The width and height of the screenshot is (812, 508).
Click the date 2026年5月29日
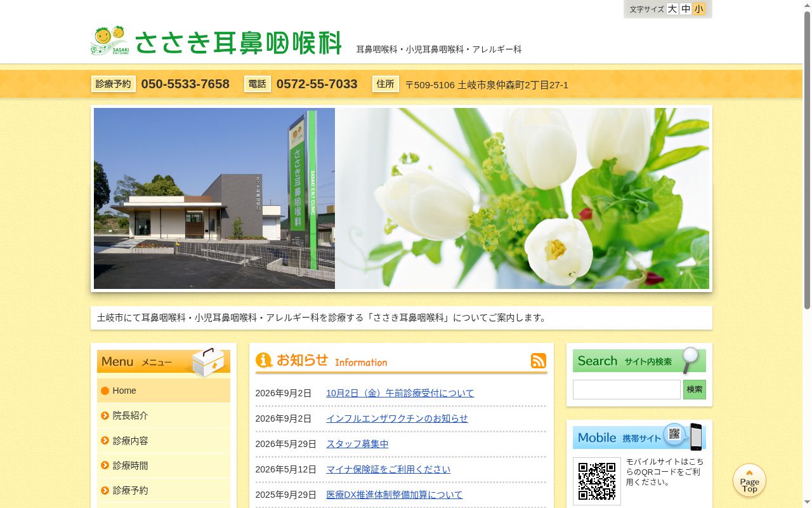tap(285, 444)
